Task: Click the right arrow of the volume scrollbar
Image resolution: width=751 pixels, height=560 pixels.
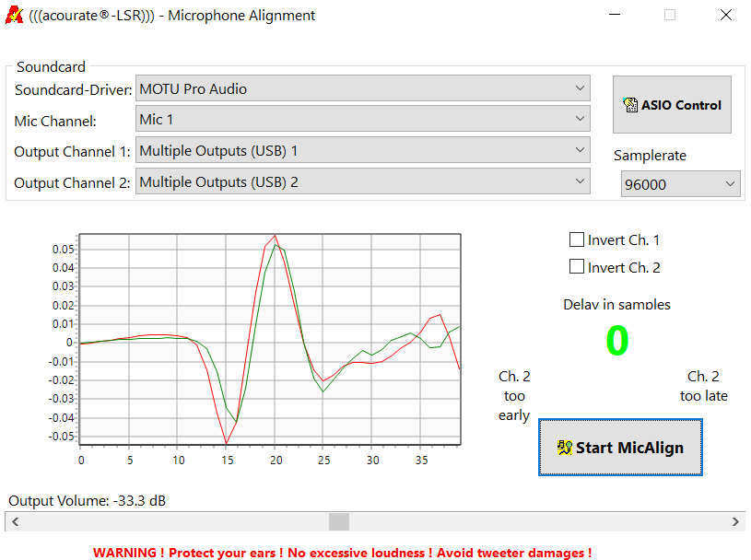Action: [735, 521]
